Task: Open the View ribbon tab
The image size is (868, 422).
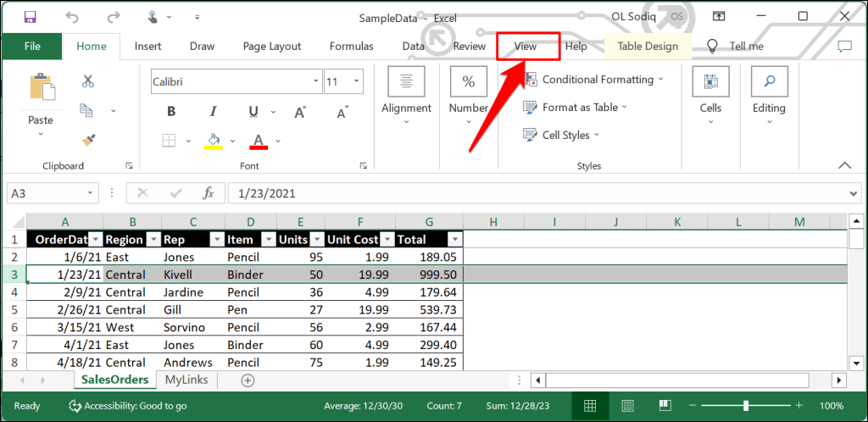Action: pyautogui.click(x=526, y=47)
